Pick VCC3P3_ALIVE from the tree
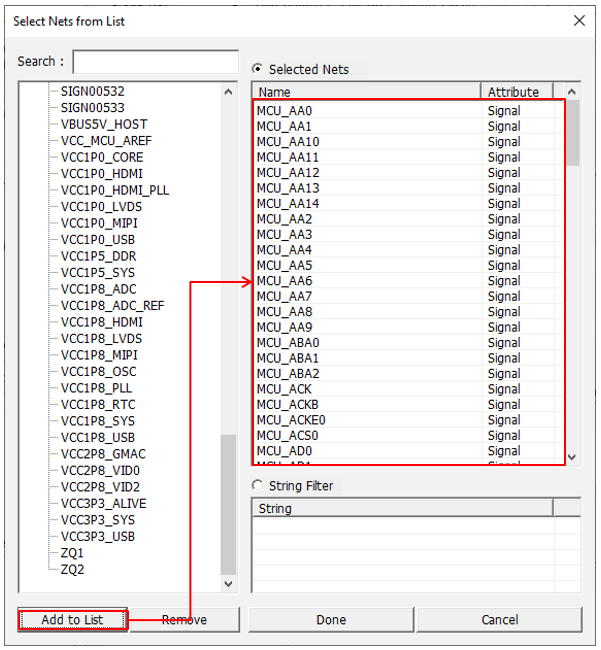601x650 pixels. [x=103, y=504]
